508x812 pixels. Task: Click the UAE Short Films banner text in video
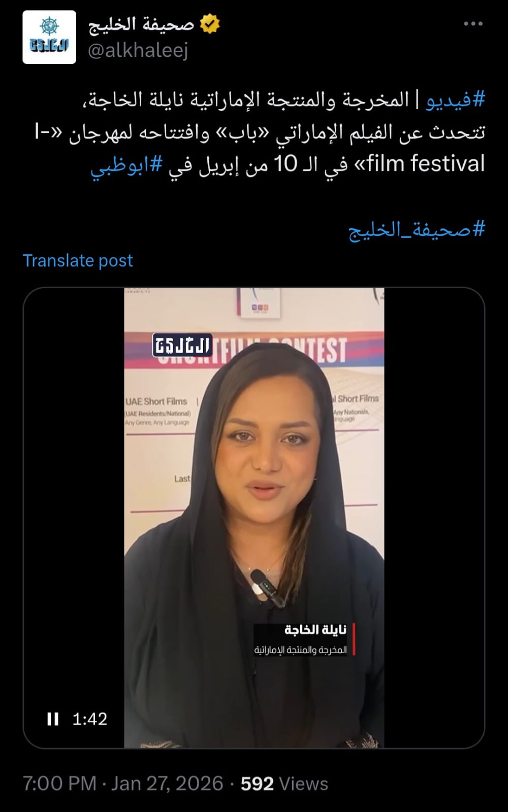(x=156, y=401)
